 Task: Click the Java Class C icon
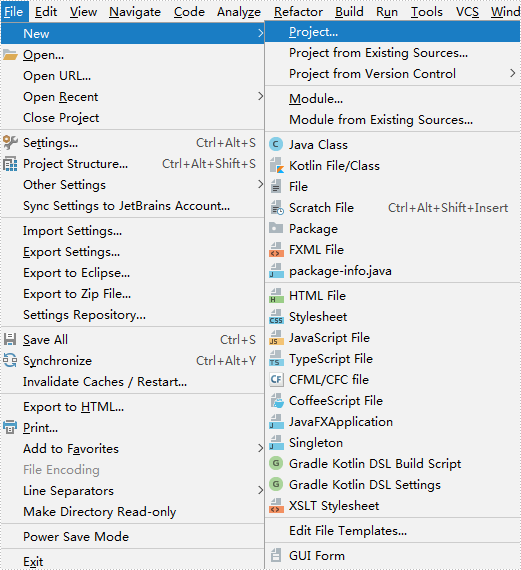[x=276, y=145]
